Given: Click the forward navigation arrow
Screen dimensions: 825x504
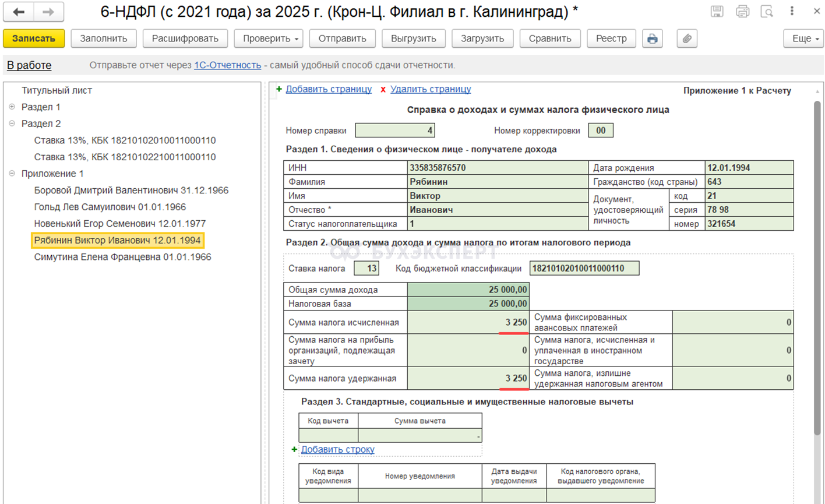Looking at the screenshot, I should (x=48, y=12).
